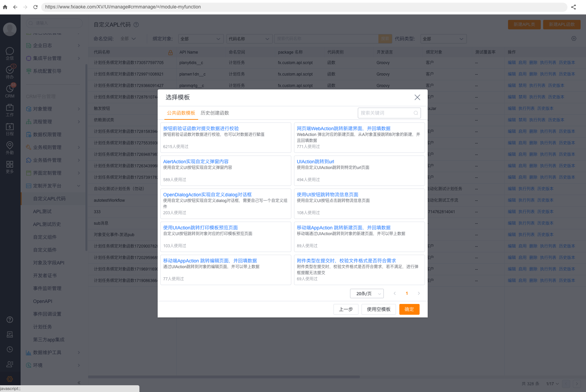The height and width of the screenshot is (392, 586).
Task: Open the 待办 to-do icon
Action: point(10,70)
